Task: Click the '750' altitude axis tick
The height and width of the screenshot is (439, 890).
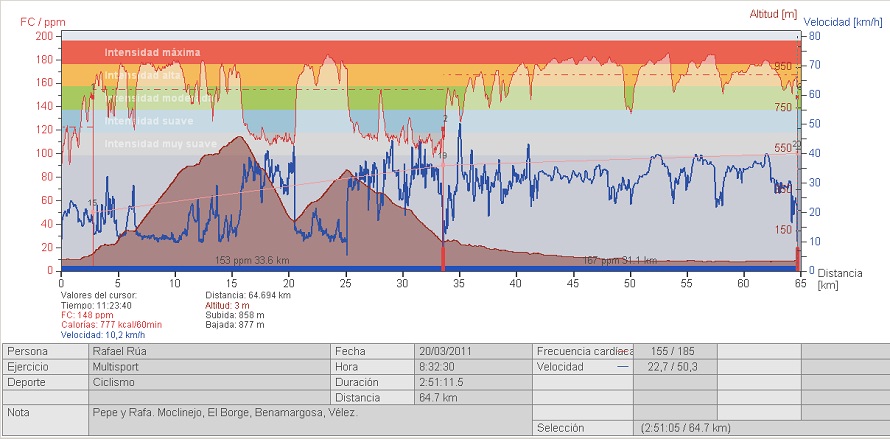Action: (x=783, y=107)
